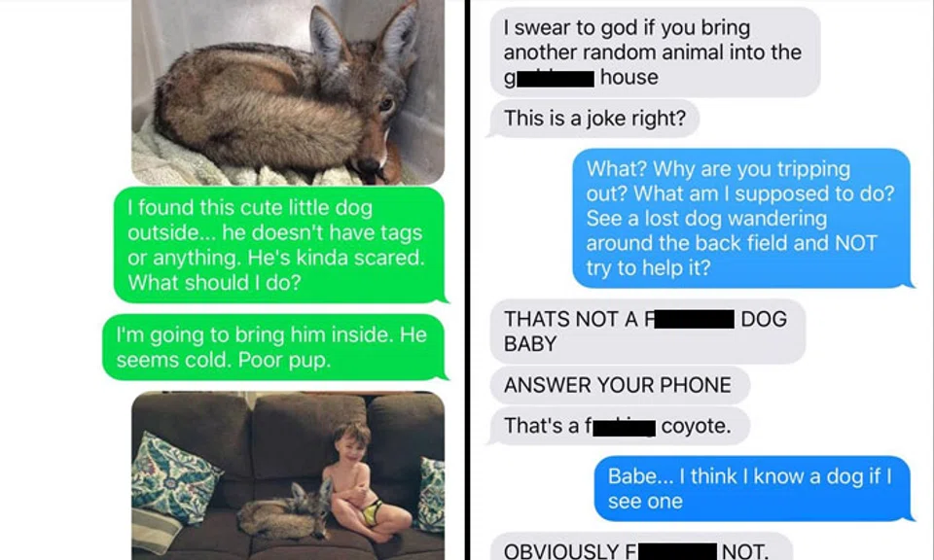Tap the green 'I found this cute little dog' message
This screenshot has height=560, width=934.
279,245
